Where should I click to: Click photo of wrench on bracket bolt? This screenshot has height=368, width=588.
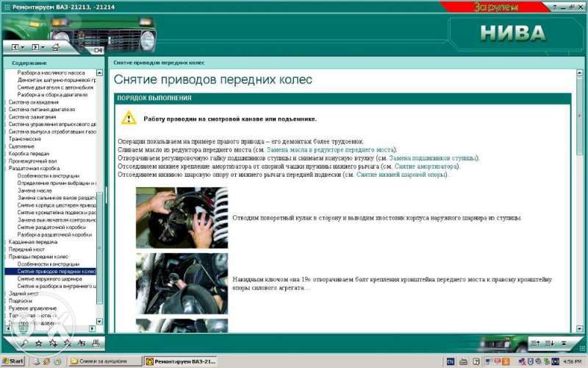(x=182, y=283)
